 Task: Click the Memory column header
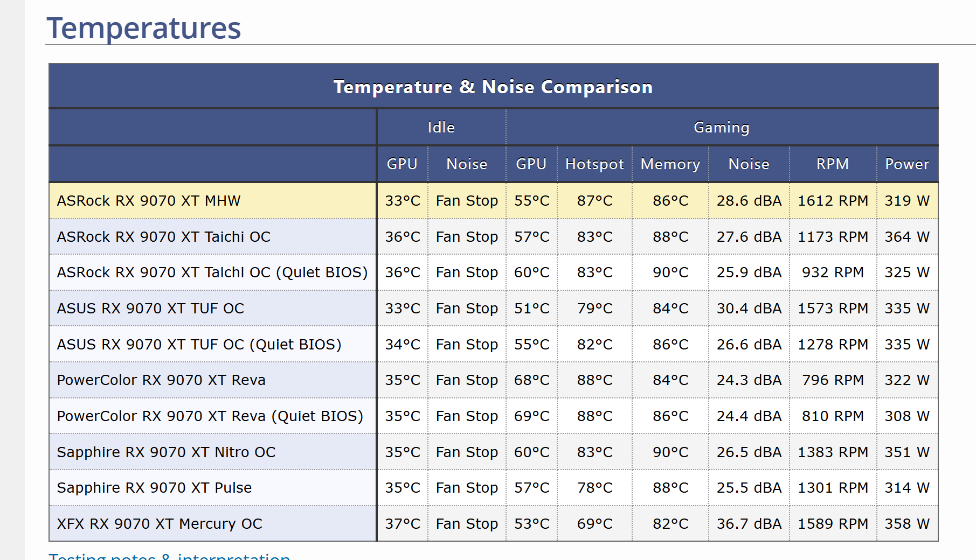[670, 164]
